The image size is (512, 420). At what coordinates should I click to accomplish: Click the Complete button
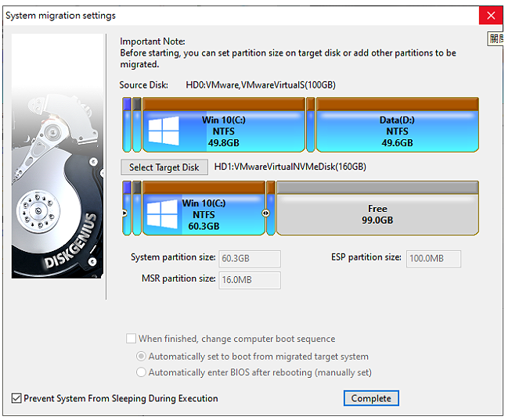pos(371,398)
